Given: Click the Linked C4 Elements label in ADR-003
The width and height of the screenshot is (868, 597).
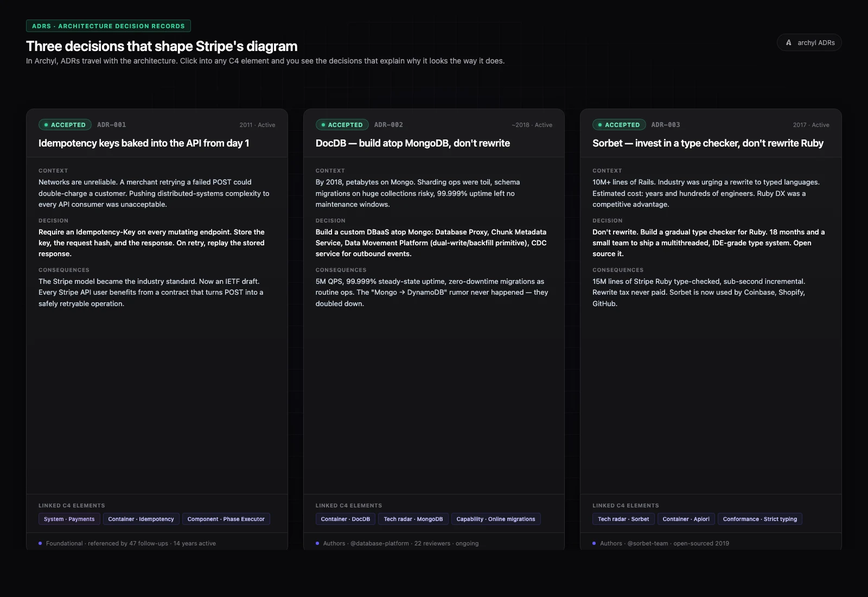Looking at the screenshot, I should [x=626, y=506].
